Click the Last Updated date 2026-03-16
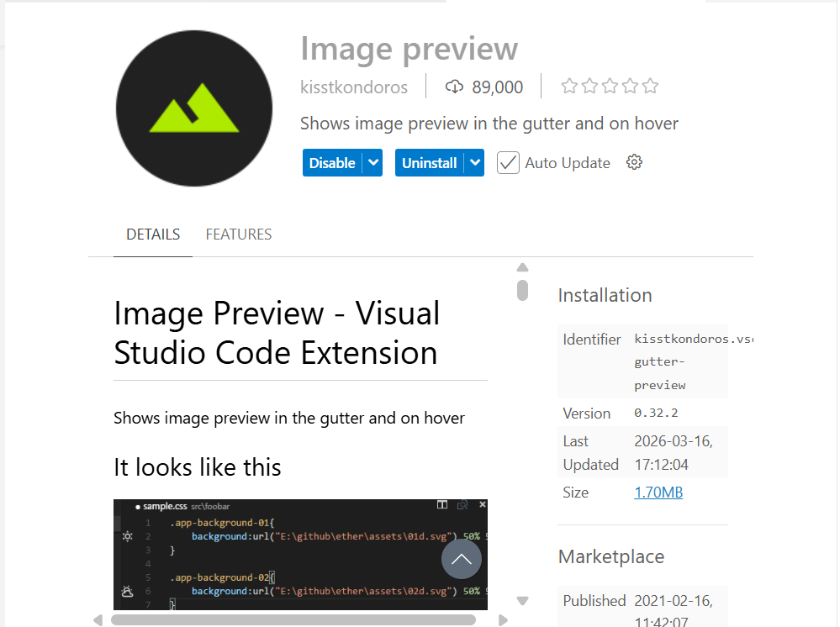This screenshot has height=627, width=840. tap(674, 452)
